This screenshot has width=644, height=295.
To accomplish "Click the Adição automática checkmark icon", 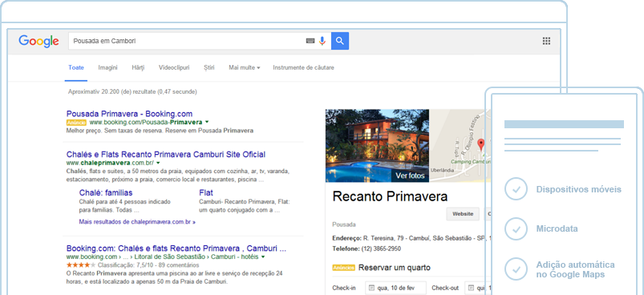I will [x=516, y=269].
